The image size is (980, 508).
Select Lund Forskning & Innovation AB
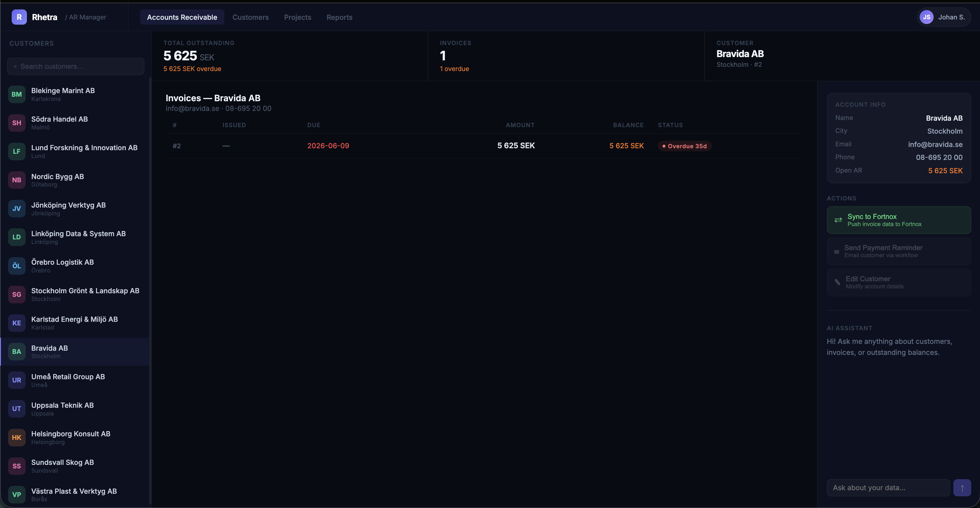(x=75, y=151)
